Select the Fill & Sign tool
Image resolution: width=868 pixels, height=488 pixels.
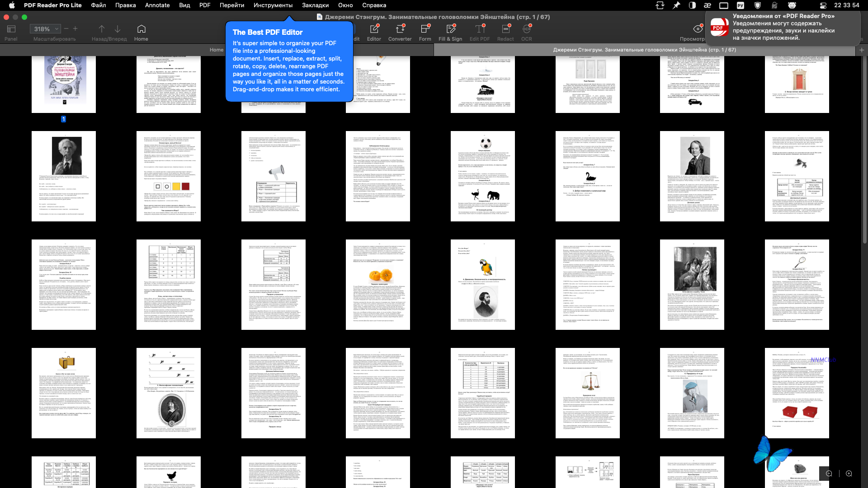point(450,29)
